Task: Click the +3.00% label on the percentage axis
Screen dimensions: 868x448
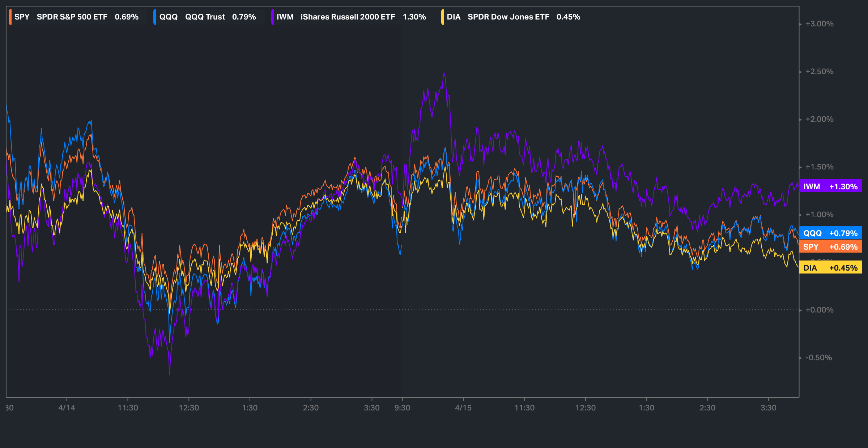Action: (819, 24)
